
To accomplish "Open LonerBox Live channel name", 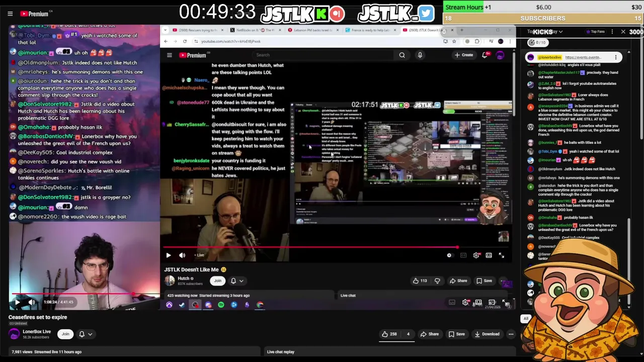I will (37, 332).
